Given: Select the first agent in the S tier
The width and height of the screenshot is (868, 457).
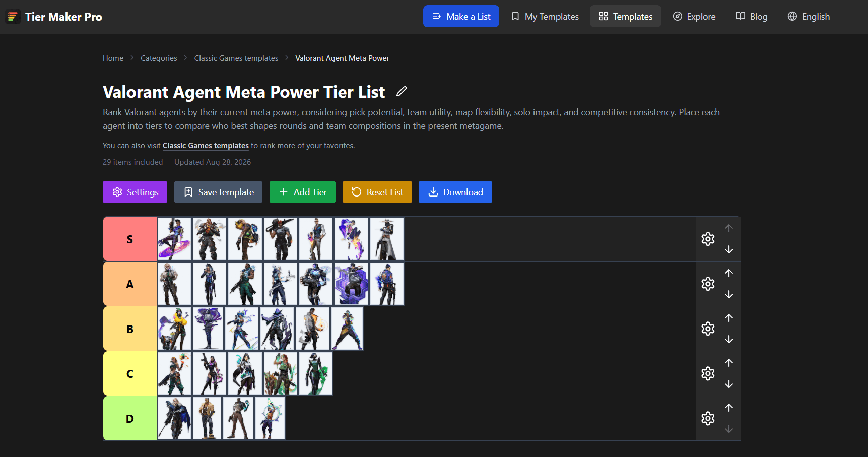Looking at the screenshot, I should (x=174, y=239).
